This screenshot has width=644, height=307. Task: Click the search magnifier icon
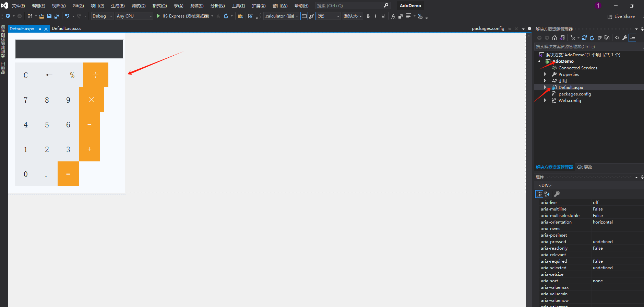386,5
